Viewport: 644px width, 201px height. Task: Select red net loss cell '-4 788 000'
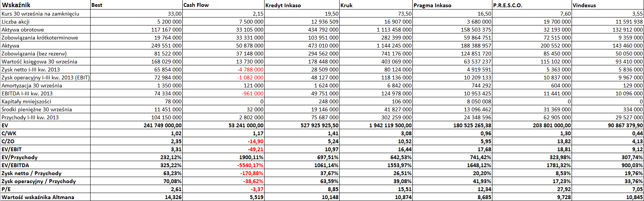250,70
